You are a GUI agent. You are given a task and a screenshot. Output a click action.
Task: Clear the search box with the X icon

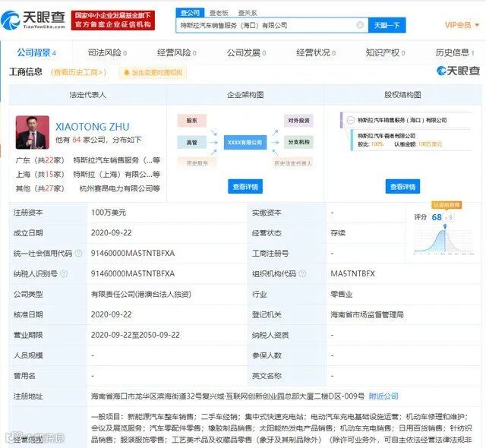(x=360, y=25)
